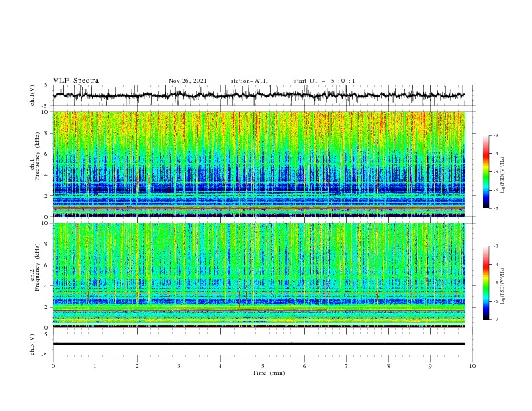Click the 'Time (min)' axis label
Screen dimensions: 532x411
click(x=269, y=373)
